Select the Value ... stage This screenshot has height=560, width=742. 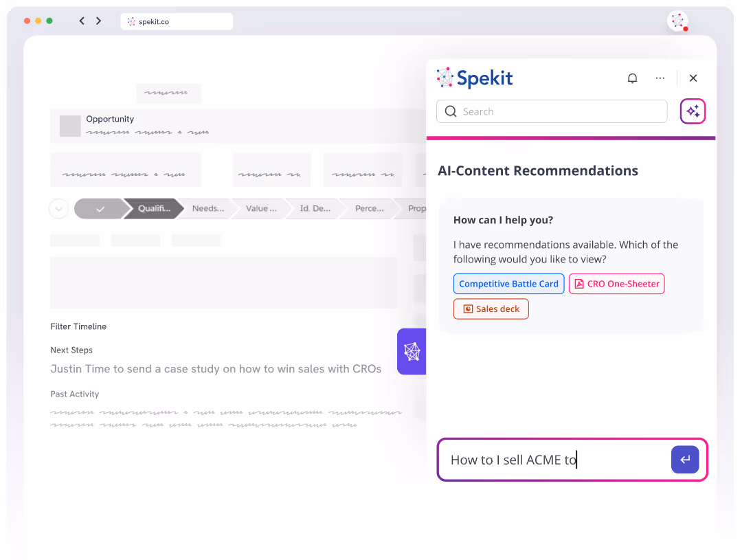(261, 208)
